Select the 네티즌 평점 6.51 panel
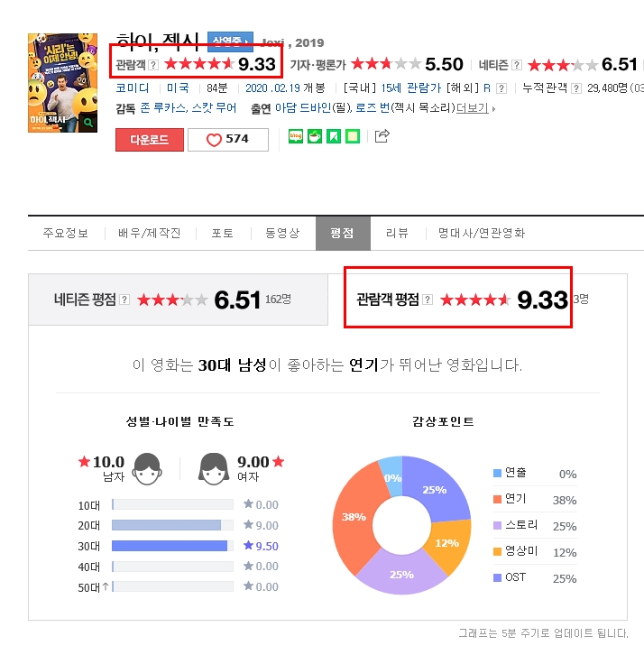The height and width of the screenshot is (664, 644). point(178,300)
